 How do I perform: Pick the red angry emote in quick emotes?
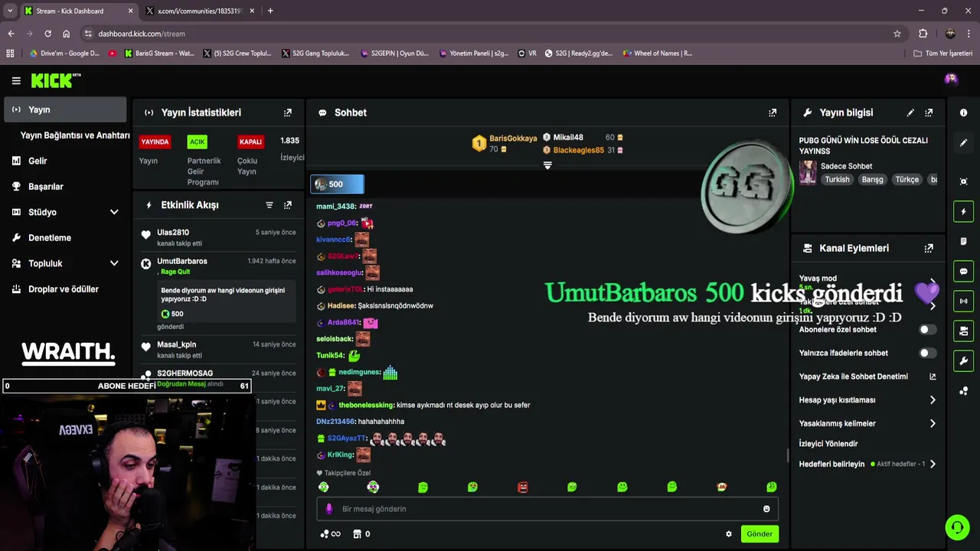523,487
